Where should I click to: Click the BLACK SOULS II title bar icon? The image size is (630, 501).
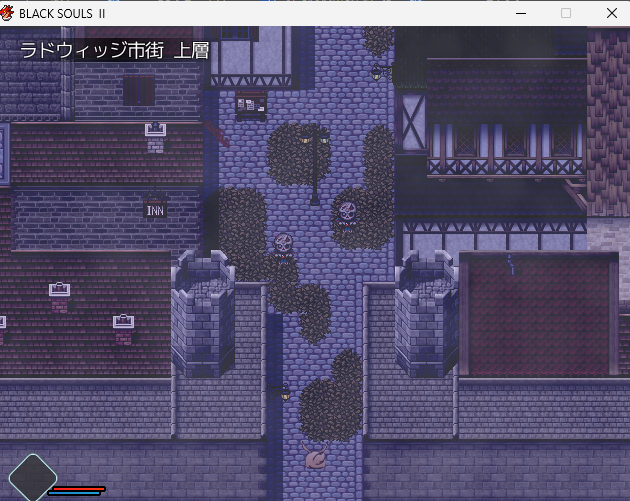pyautogui.click(x=7, y=13)
